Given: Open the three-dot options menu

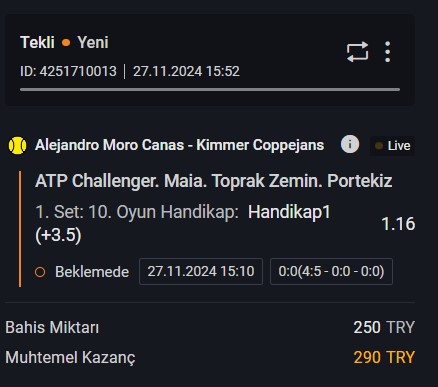Looking at the screenshot, I should pos(387,52).
